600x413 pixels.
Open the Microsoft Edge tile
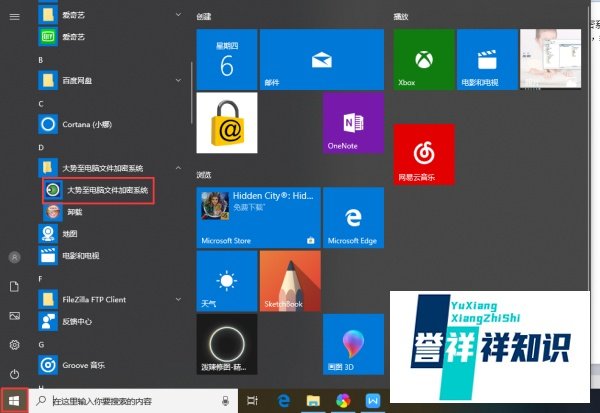pyautogui.click(x=353, y=217)
